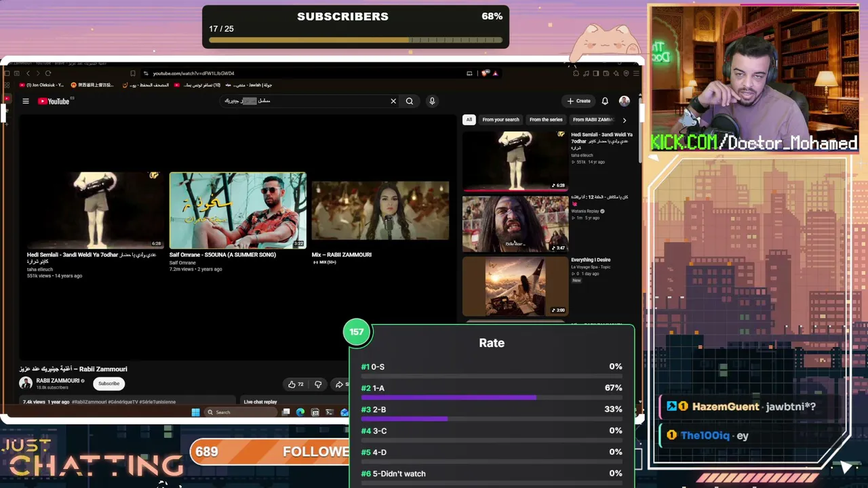Like the video with thumbs up
868x488 pixels.
point(296,384)
